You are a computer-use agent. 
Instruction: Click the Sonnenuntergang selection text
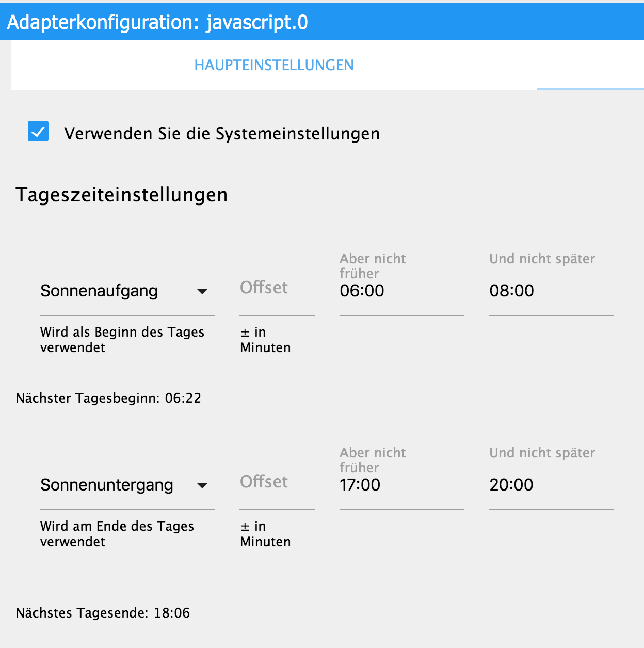107,485
